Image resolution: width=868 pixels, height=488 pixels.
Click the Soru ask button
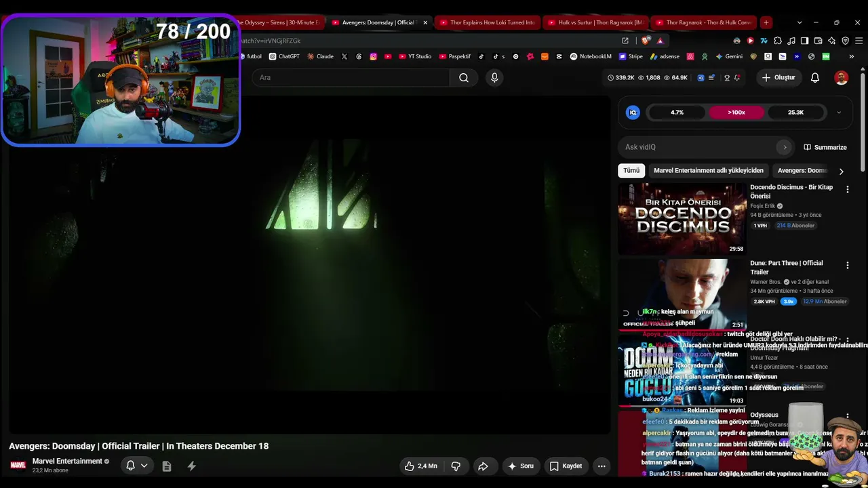coord(521,466)
